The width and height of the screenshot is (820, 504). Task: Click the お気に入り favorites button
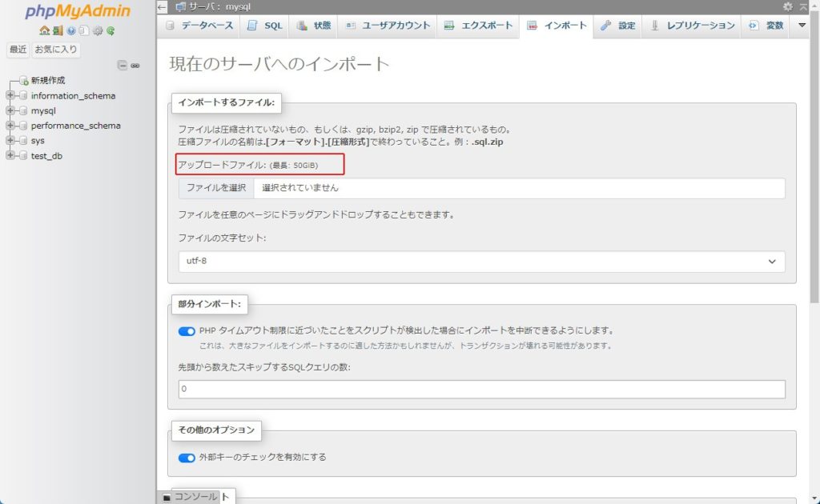tap(56, 50)
